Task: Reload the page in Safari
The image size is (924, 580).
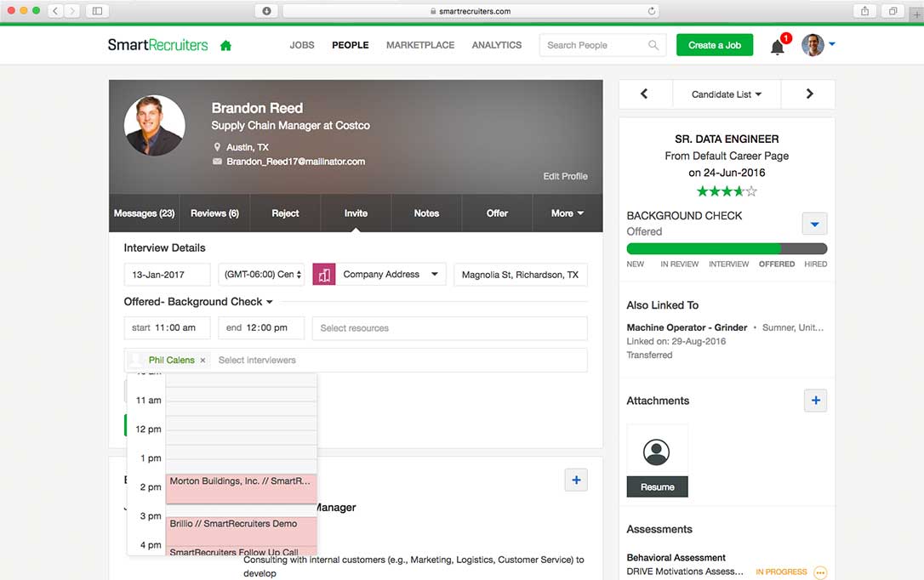Action: point(651,10)
